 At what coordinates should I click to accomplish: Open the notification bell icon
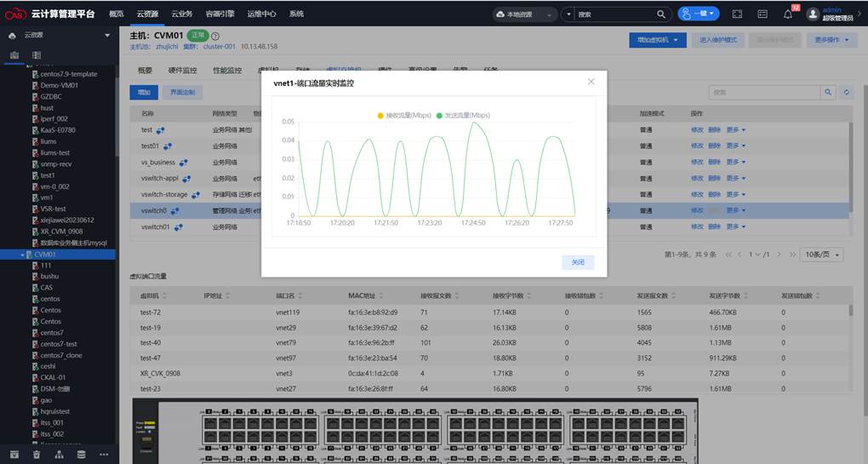coord(787,14)
